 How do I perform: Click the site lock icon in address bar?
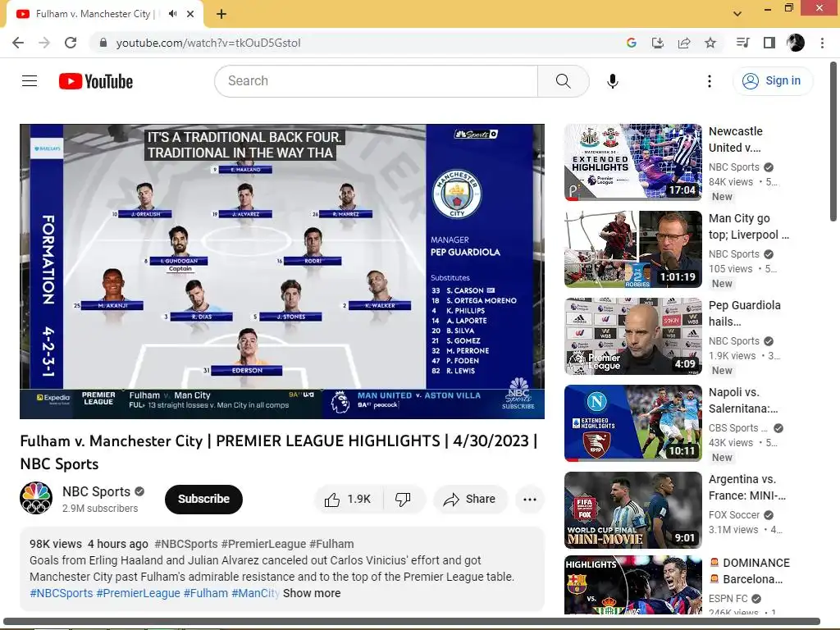(103, 43)
